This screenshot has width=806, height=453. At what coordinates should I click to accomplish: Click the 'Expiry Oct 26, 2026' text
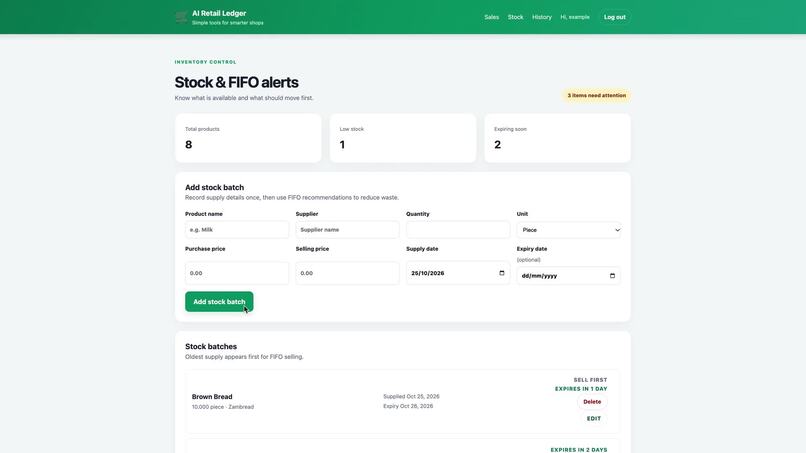point(408,406)
